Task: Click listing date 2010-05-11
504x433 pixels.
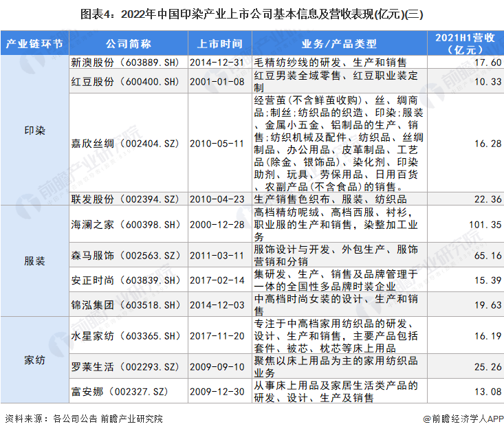Action: point(217,143)
